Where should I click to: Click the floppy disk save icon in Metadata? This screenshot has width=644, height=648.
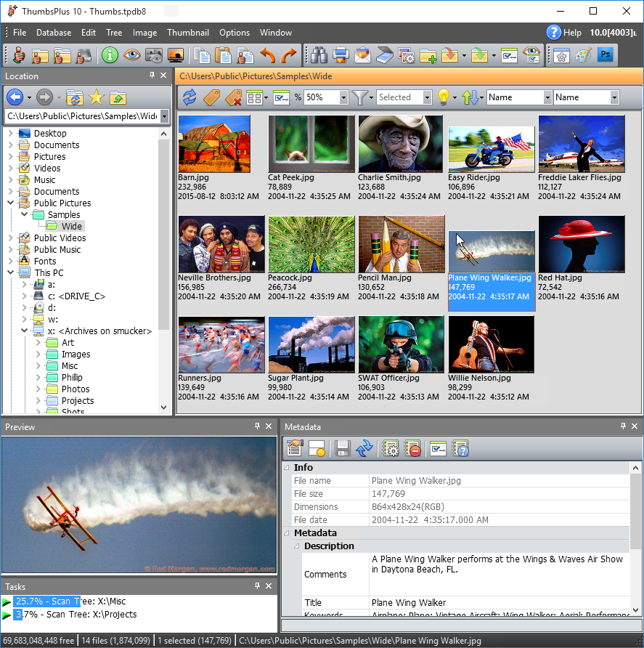point(343,448)
